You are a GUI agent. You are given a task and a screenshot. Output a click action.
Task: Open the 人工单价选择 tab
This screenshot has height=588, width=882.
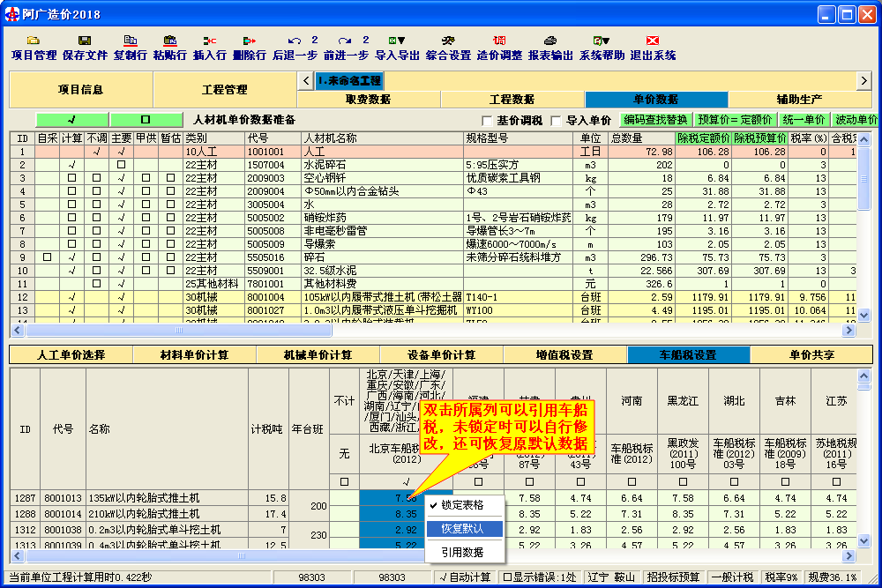[71, 354]
